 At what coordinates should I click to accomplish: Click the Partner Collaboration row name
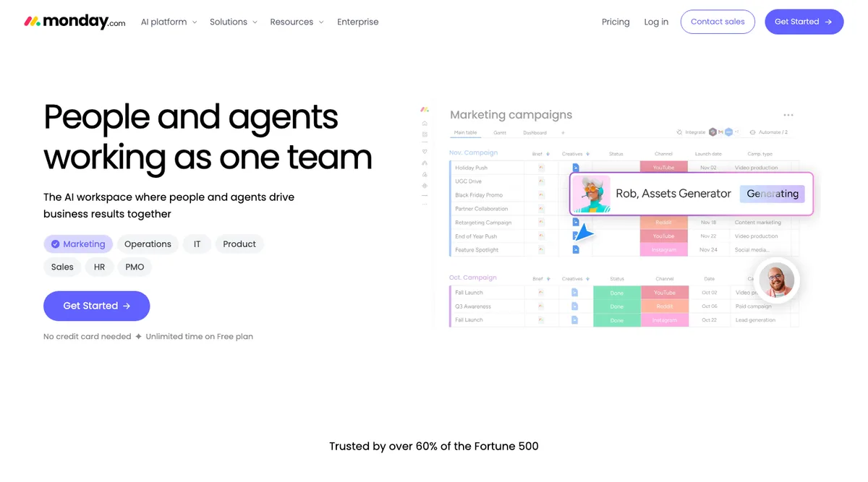coord(482,209)
